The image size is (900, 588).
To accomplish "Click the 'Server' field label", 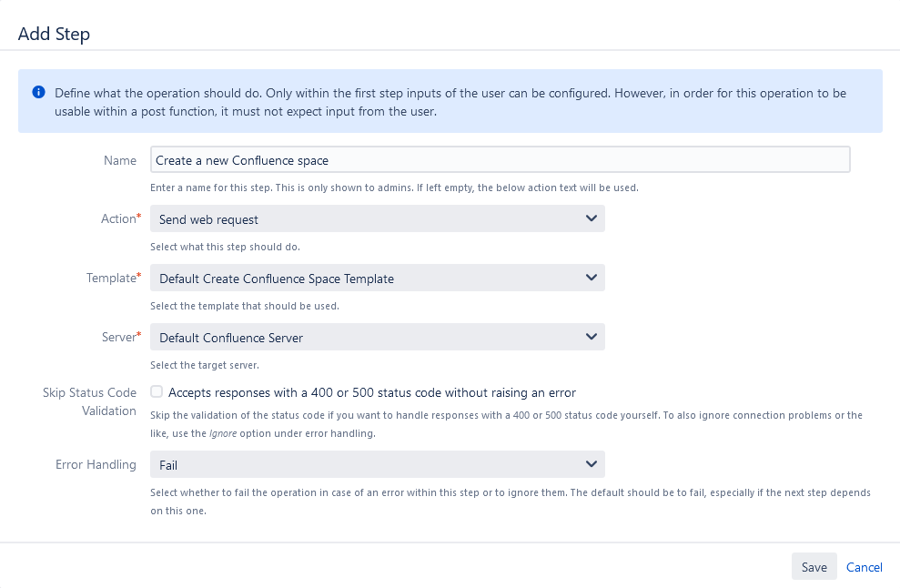I will (x=118, y=337).
